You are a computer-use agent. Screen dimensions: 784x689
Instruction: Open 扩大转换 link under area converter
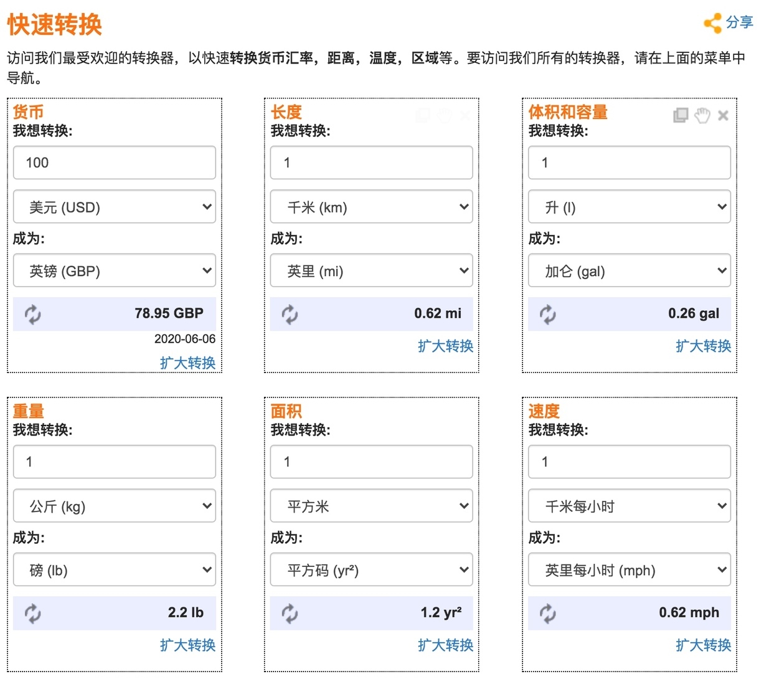446,645
